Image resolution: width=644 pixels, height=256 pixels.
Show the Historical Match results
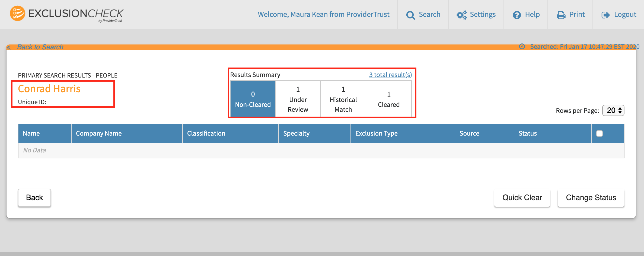point(343,99)
